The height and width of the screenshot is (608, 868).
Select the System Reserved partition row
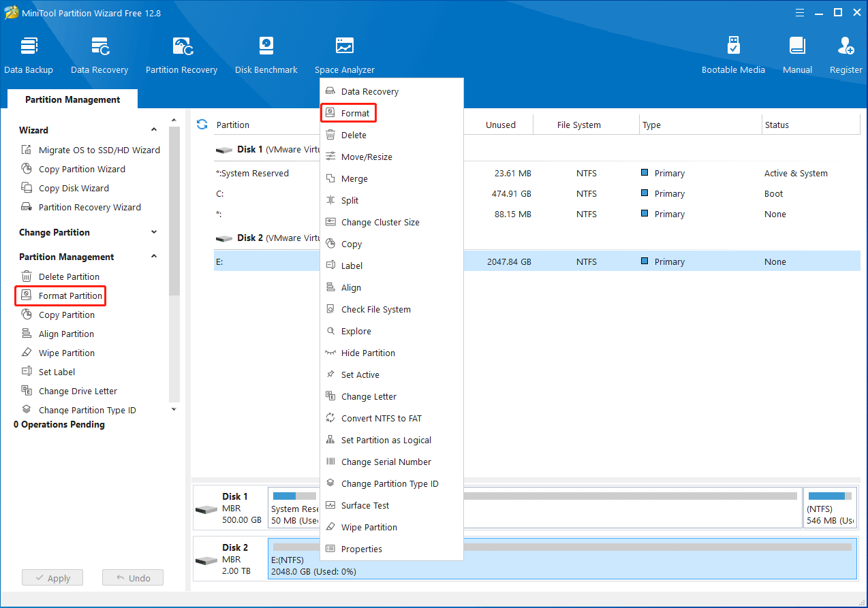click(x=536, y=173)
